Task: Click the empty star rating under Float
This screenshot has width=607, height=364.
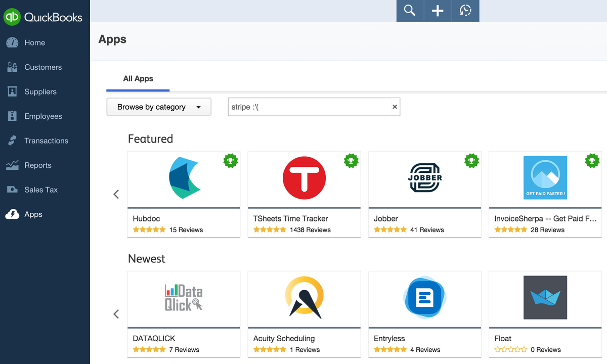Action: [510, 349]
